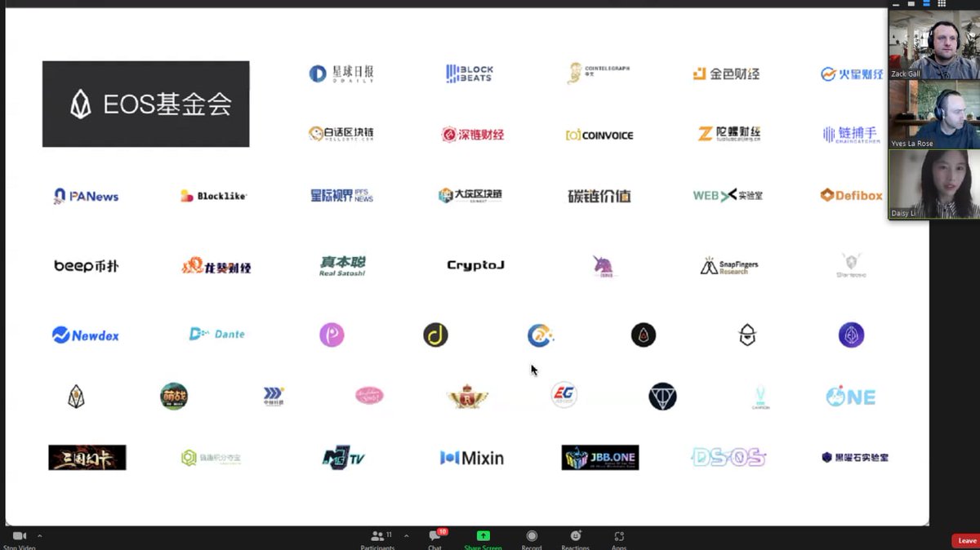Image resolution: width=980 pixels, height=550 pixels.
Task: Open the Chat with 10 unread messages
Action: point(435,539)
